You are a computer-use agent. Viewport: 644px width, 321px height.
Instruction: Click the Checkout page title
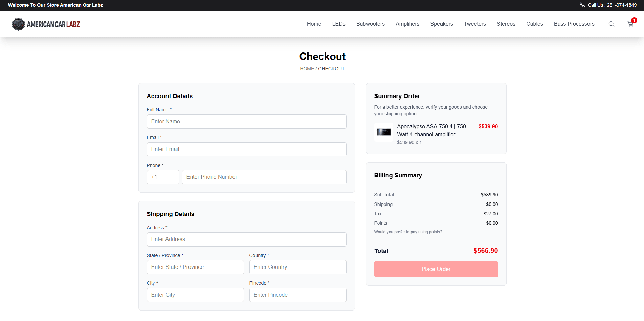[x=322, y=56]
